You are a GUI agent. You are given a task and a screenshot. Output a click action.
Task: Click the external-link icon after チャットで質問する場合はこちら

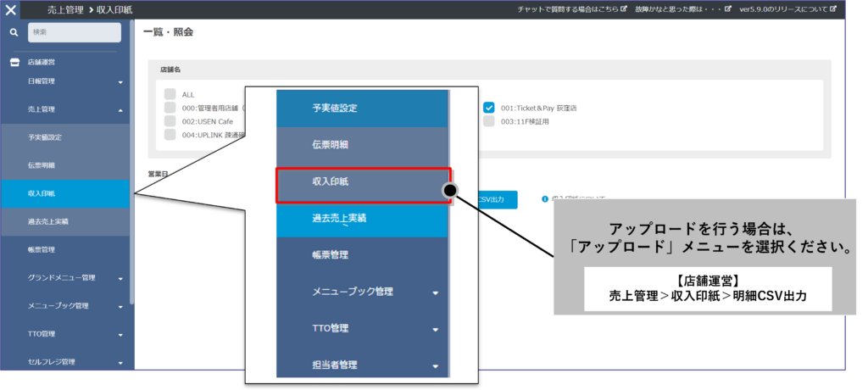tap(624, 9)
